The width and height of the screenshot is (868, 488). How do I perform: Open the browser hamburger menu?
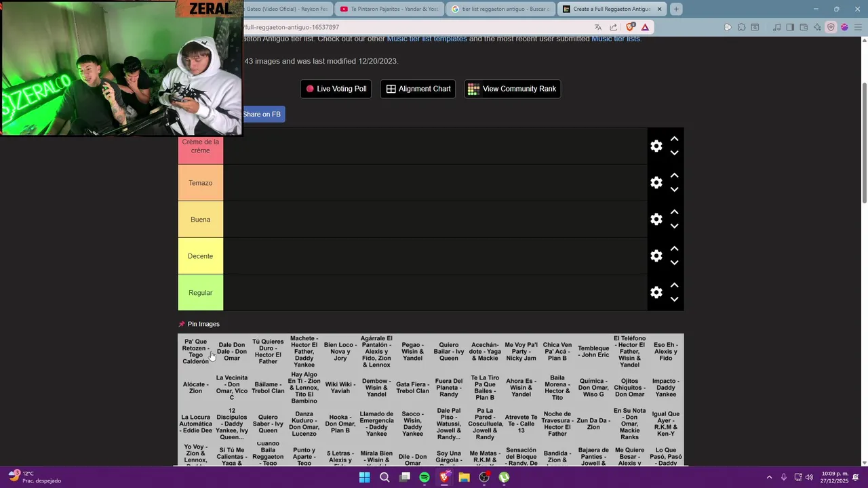click(858, 27)
